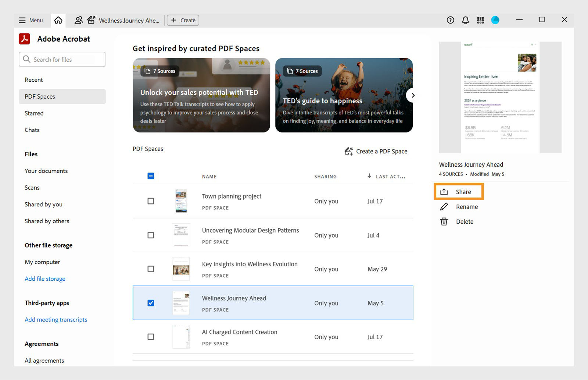This screenshot has height=380, width=588.
Task: Click the Last Activity sort arrow
Action: [369, 176]
